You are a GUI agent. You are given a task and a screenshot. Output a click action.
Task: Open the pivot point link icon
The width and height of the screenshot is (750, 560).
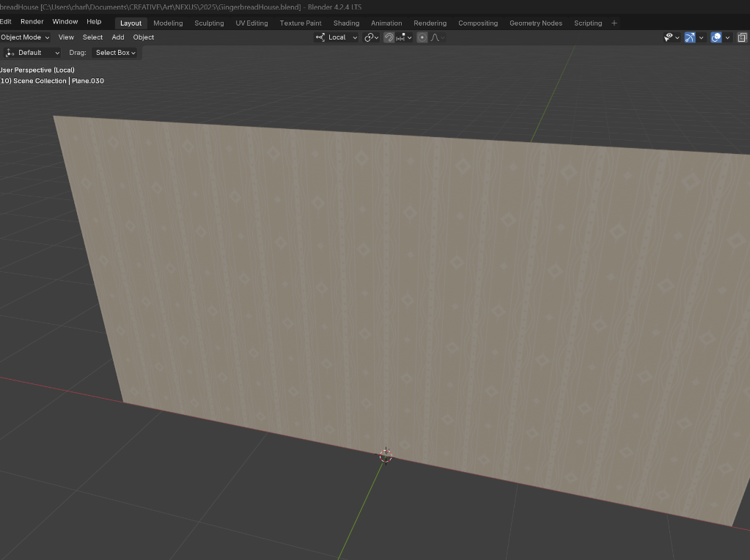[370, 37]
